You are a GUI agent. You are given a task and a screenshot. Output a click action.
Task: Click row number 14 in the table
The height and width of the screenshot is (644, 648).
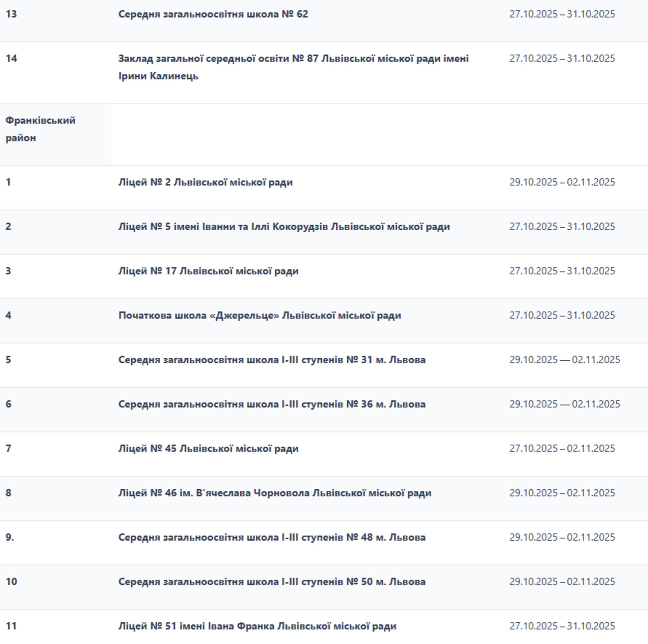pyautogui.click(x=11, y=58)
